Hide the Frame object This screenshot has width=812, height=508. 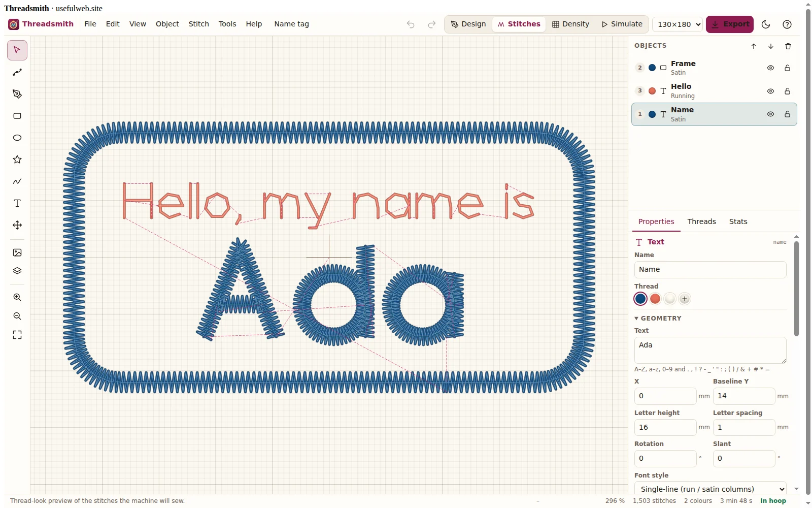[x=770, y=68]
